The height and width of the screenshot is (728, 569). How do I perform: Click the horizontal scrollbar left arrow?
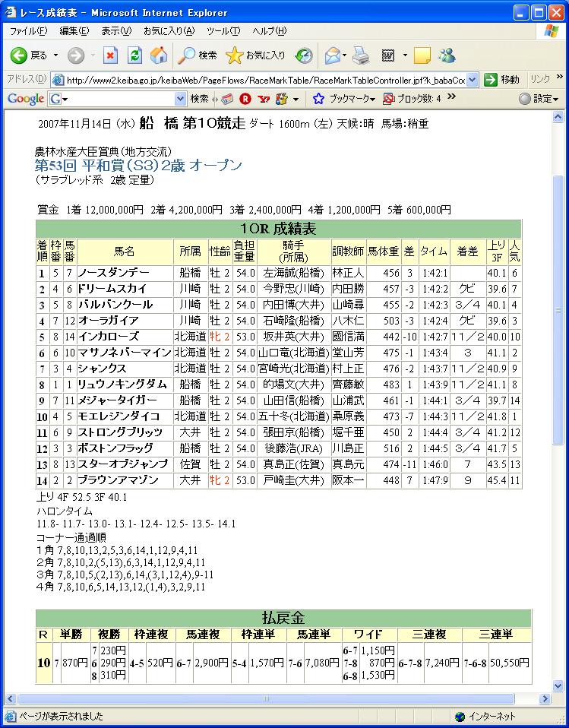click(10, 698)
